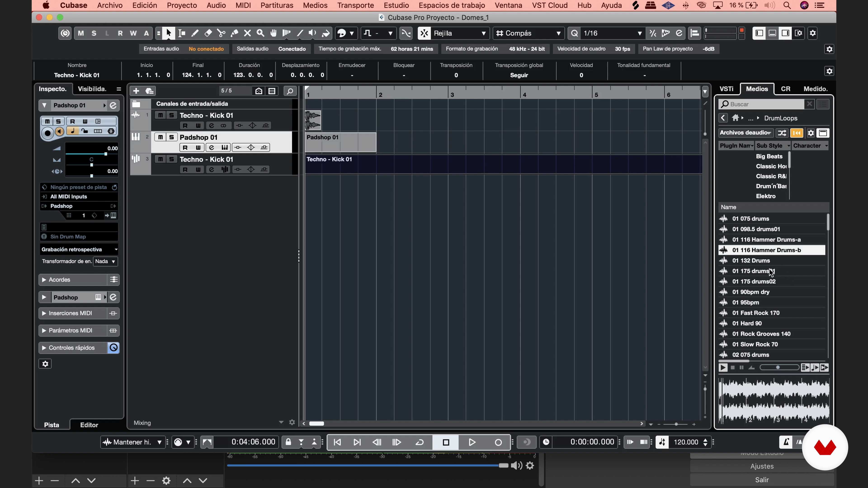Viewport: 868px width, 488px height.
Task: Click the Buscar search field
Action: pyautogui.click(x=762, y=104)
